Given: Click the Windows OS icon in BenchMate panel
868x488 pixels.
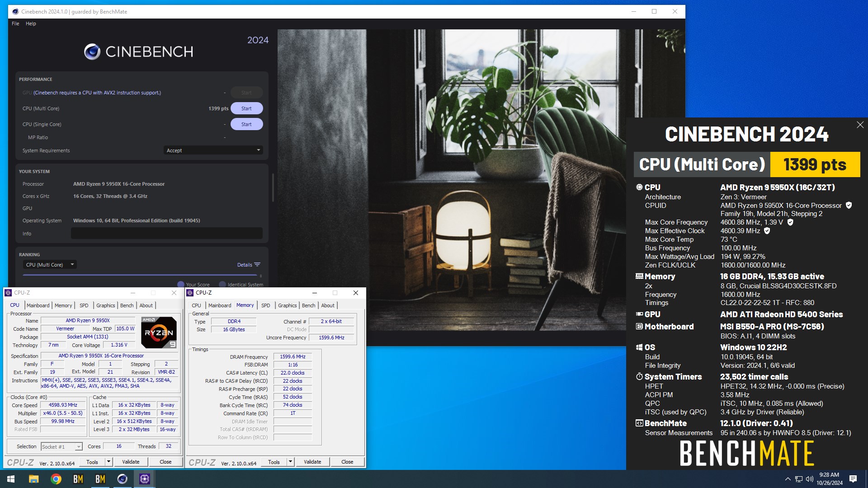Looking at the screenshot, I should pyautogui.click(x=639, y=347).
